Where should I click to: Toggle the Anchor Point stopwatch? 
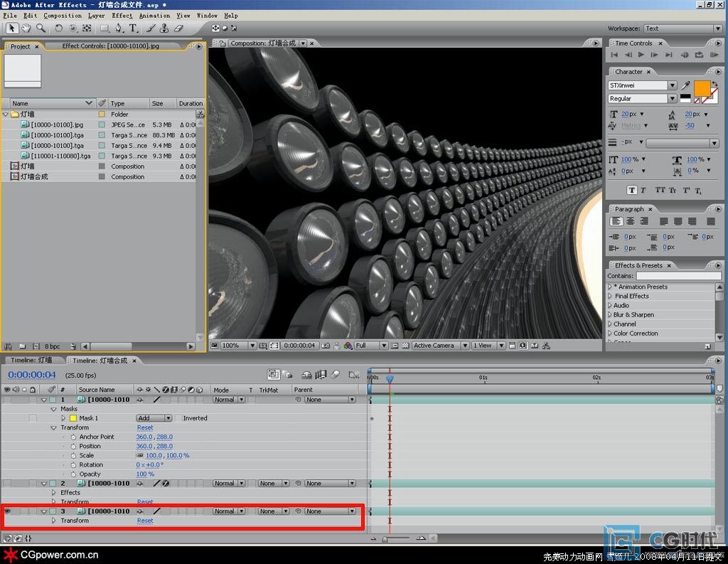pos(73,437)
